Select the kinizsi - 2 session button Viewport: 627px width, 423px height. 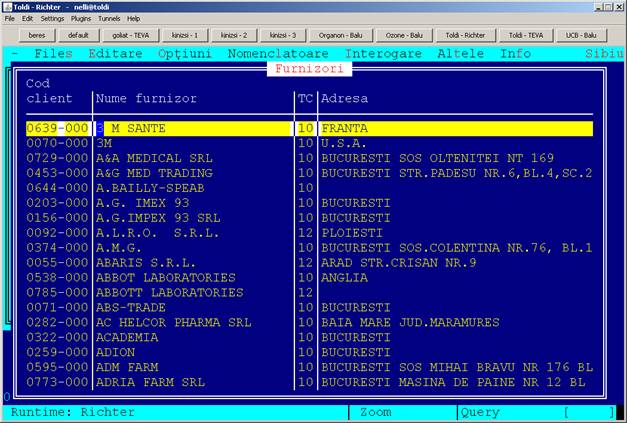234,35
